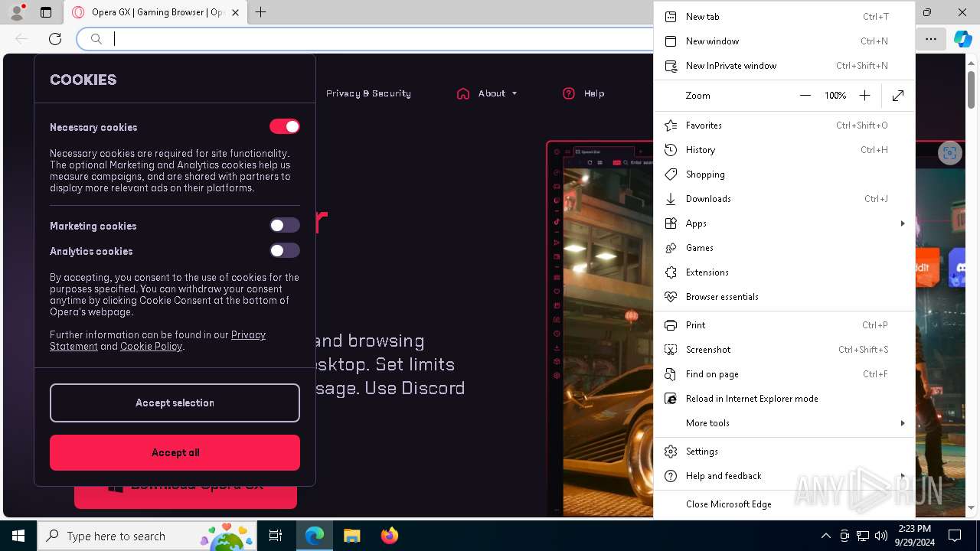
Task: Toggle the Necessary cookies switch
Action: click(284, 127)
